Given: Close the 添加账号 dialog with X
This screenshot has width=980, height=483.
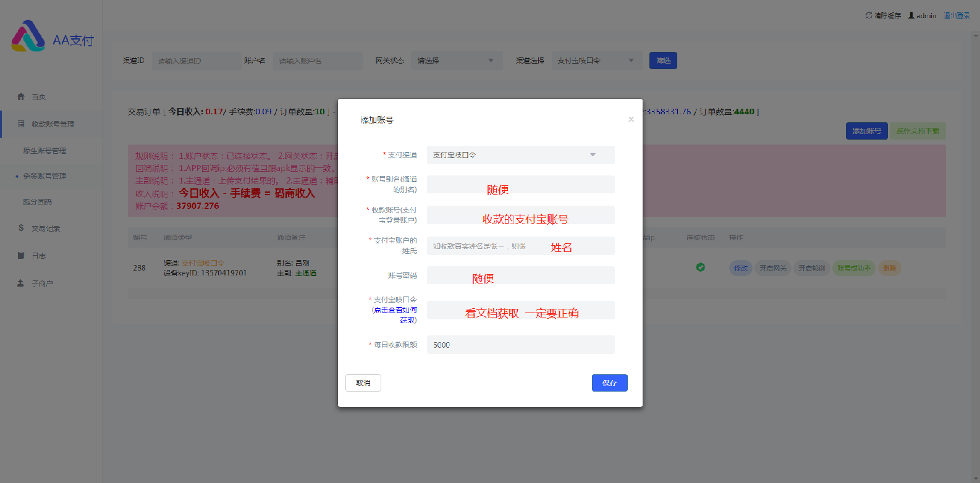Looking at the screenshot, I should point(631,120).
